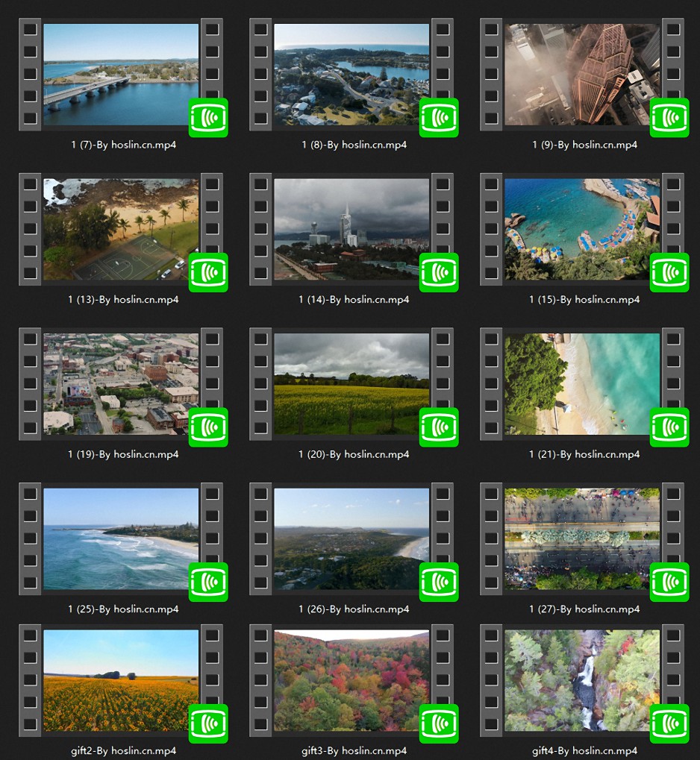Click green badge on 1 (19)-By hoslin.cn.mp4
The height and width of the screenshot is (760, 700).
click(208, 427)
